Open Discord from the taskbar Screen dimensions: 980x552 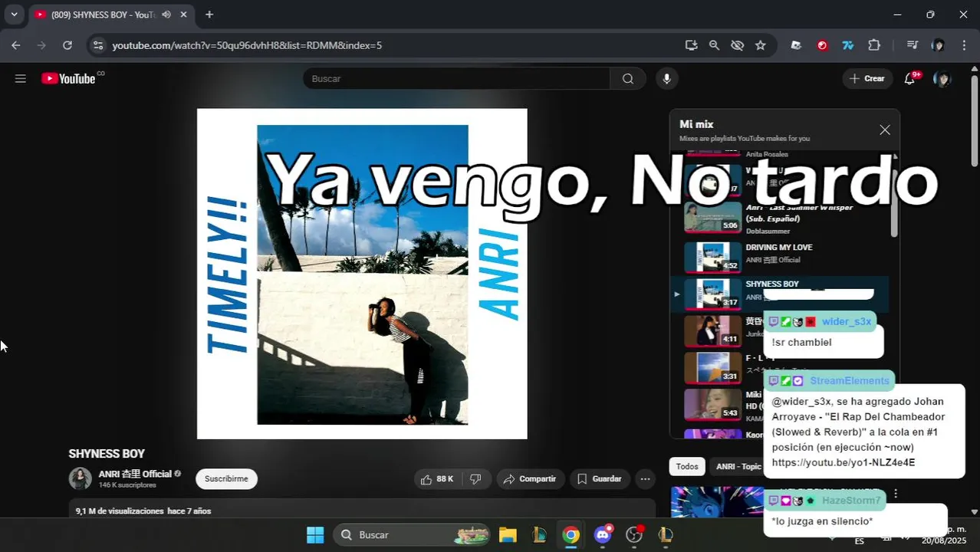pos(603,534)
